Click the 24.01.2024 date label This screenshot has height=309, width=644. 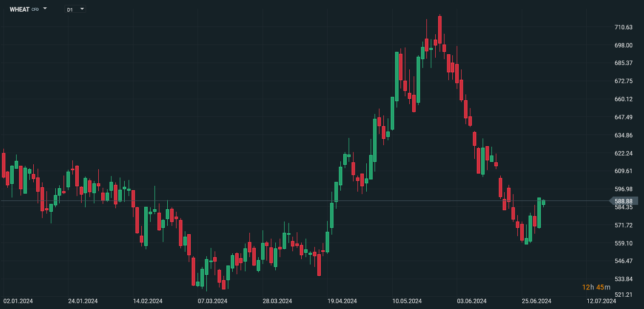click(83, 301)
